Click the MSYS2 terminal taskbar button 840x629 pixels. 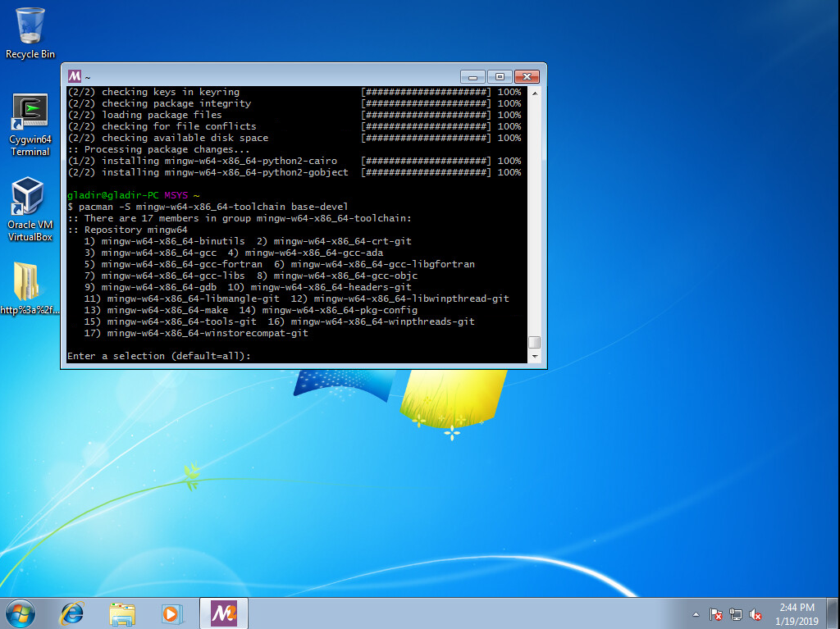pos(223,613)
